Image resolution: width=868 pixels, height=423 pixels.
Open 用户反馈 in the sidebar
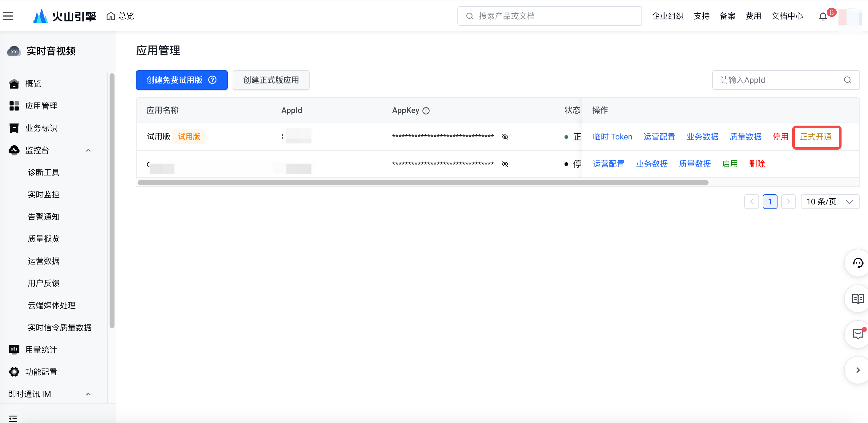(43, 283)
